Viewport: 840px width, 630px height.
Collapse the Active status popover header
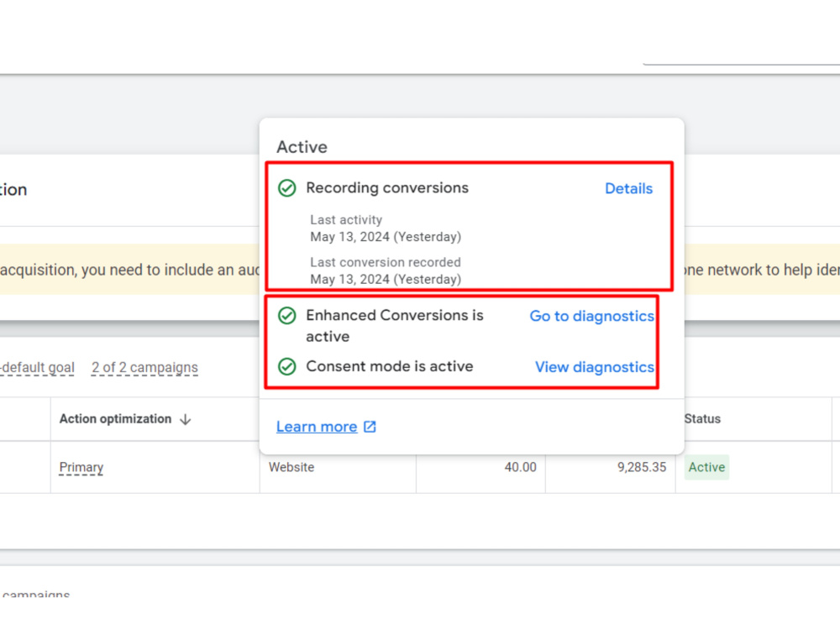301,146
